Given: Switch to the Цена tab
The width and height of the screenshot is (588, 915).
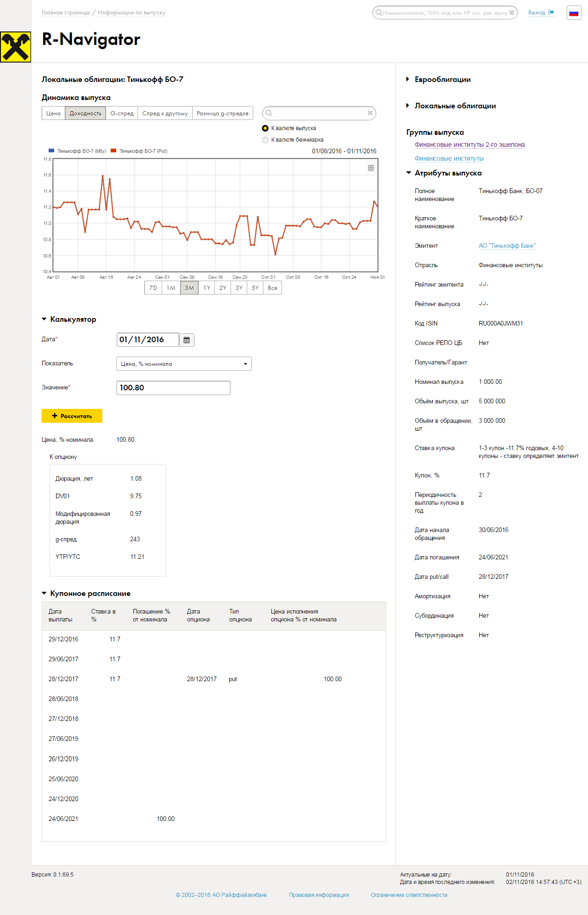Looking at the screenshot, I should coord(53,113).
